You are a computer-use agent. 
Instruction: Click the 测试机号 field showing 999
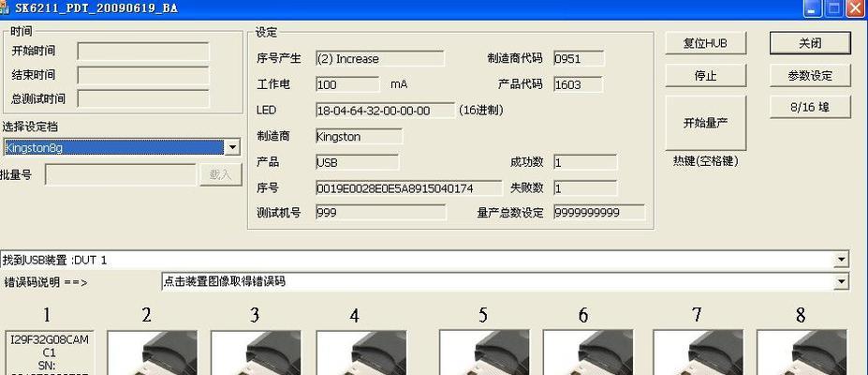pos(381,212)
